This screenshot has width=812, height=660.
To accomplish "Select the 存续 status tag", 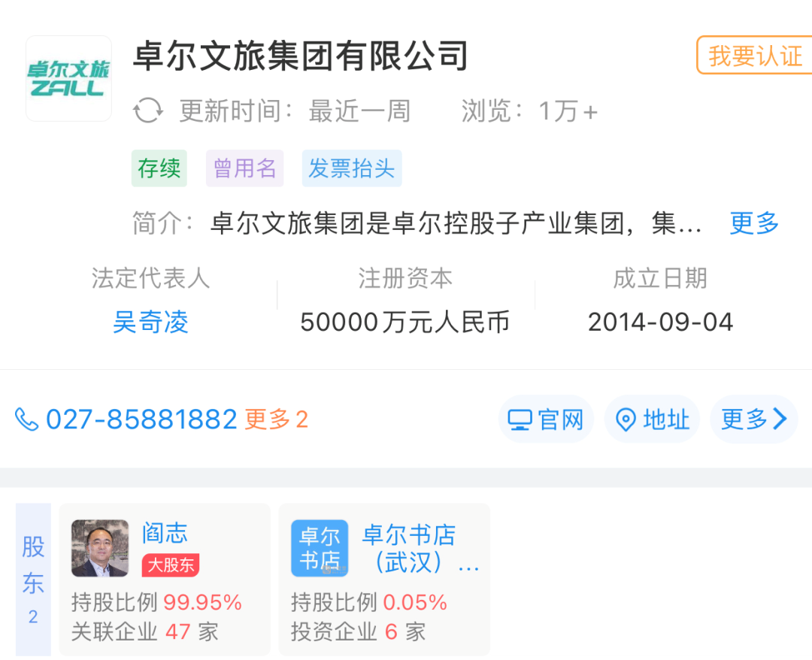I will tap(159, 168).
